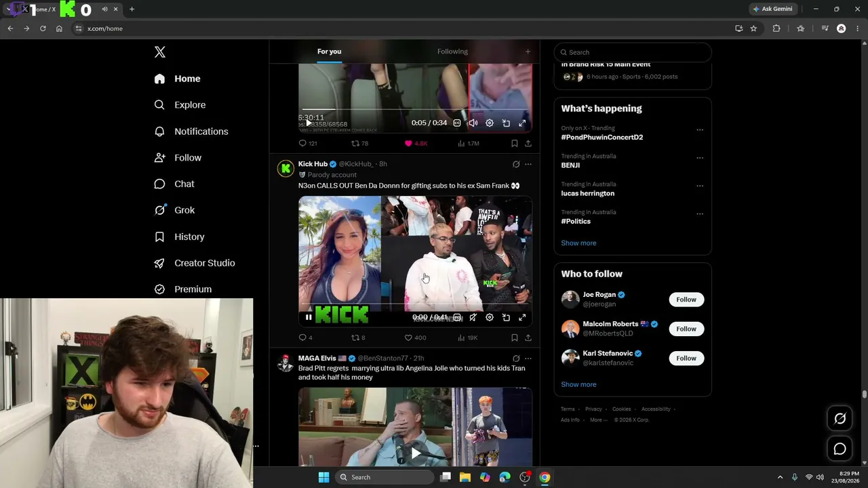Seek on the top video progress bar
Image resolution: width=868 pixels, height=488 pixels.
[x=415, y=110]
